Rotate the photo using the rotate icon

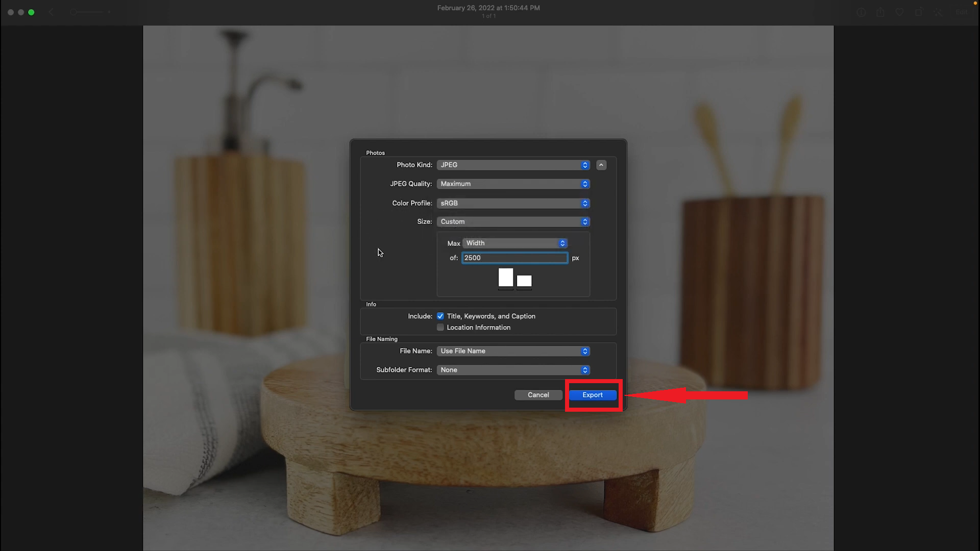pyautogui.click(x=919, y=12)
